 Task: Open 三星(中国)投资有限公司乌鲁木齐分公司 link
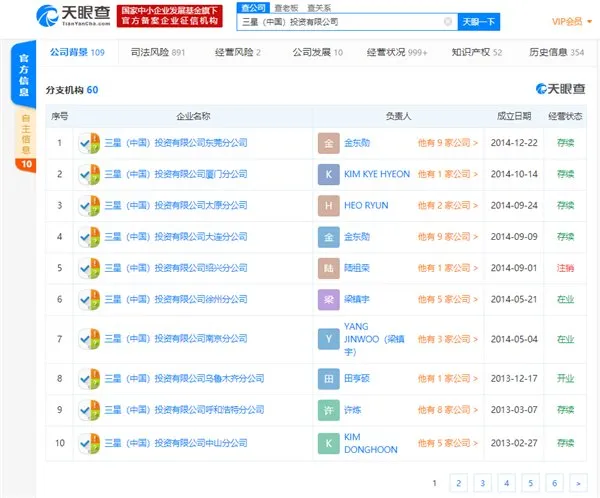pyautogui.click(x=184, y=379)
